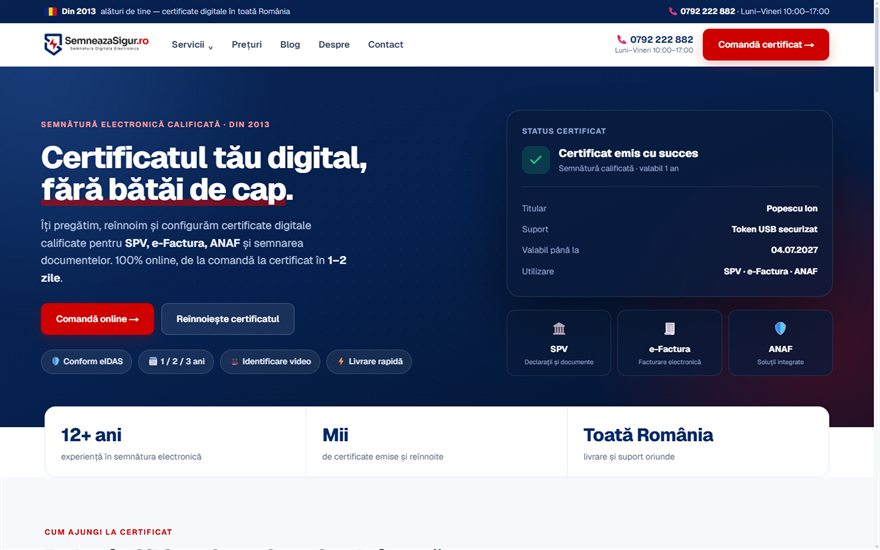The image size is (880, 550).
Task: Click the Comandă certificat button
Action: 766,44
